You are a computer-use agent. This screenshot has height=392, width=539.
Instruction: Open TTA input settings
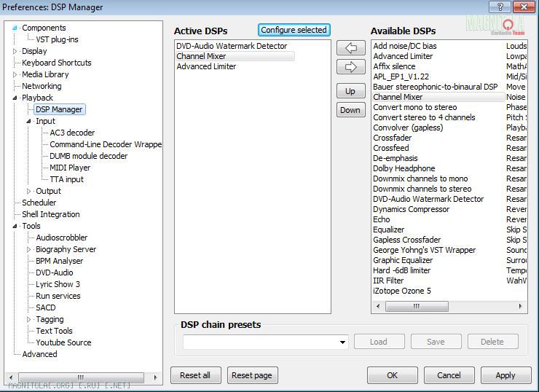click(x=66, y=179)
